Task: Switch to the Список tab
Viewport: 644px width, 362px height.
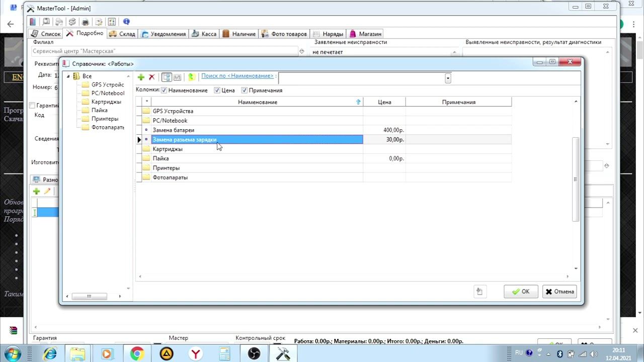Action: (x=46, y=34)
